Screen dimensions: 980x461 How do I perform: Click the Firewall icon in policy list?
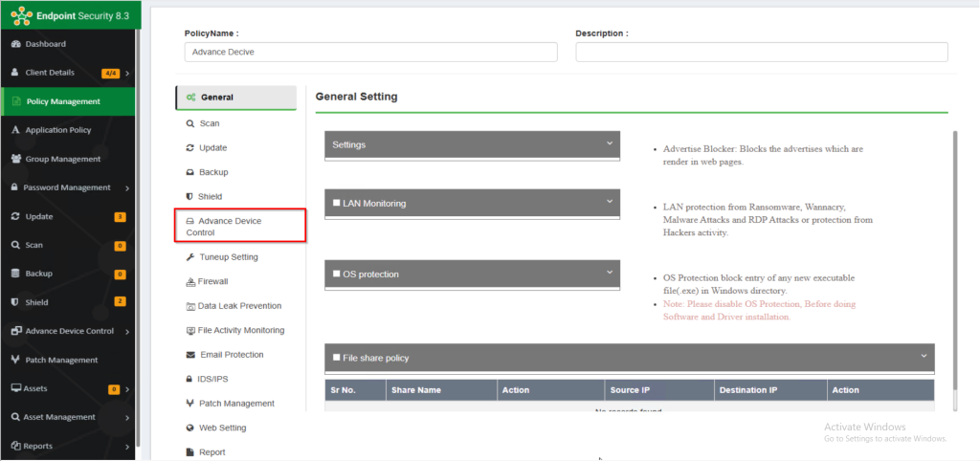[x=190, y=282]
